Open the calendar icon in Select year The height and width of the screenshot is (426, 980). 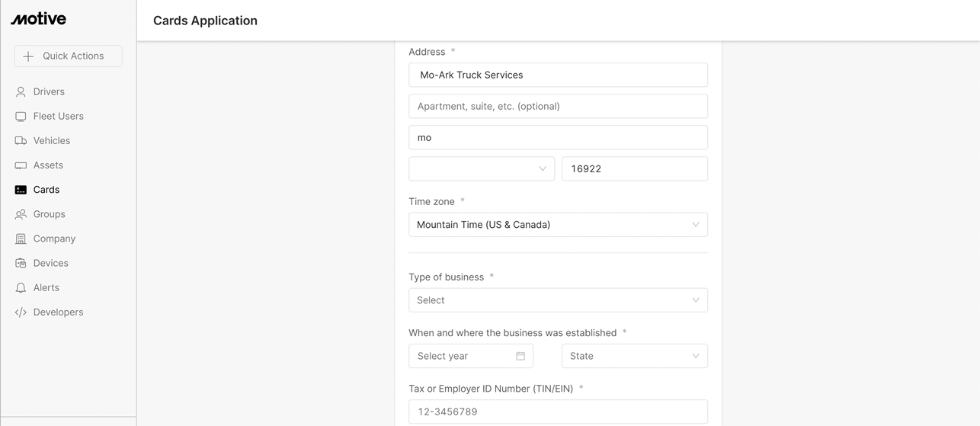tap(520, 356)
